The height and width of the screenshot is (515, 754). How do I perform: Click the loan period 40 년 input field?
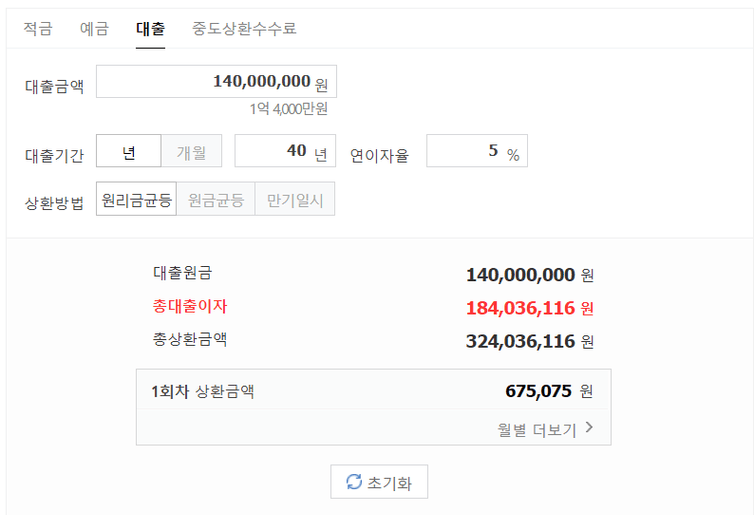(x=285, y=151)
